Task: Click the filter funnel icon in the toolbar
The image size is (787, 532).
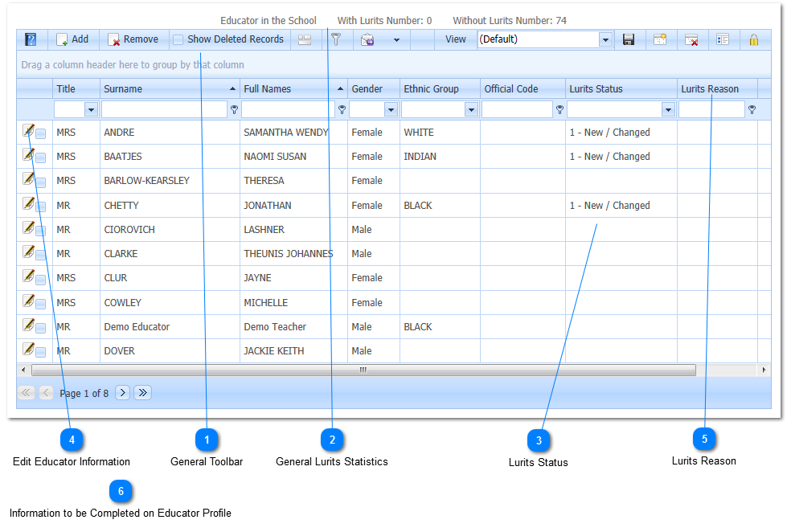Action: click(x=337, y=39)
